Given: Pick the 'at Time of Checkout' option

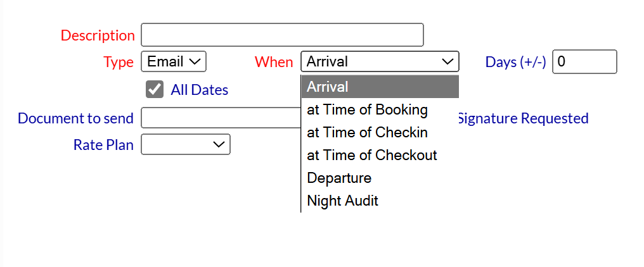Looking at the screenshot, I should (372, 155).
